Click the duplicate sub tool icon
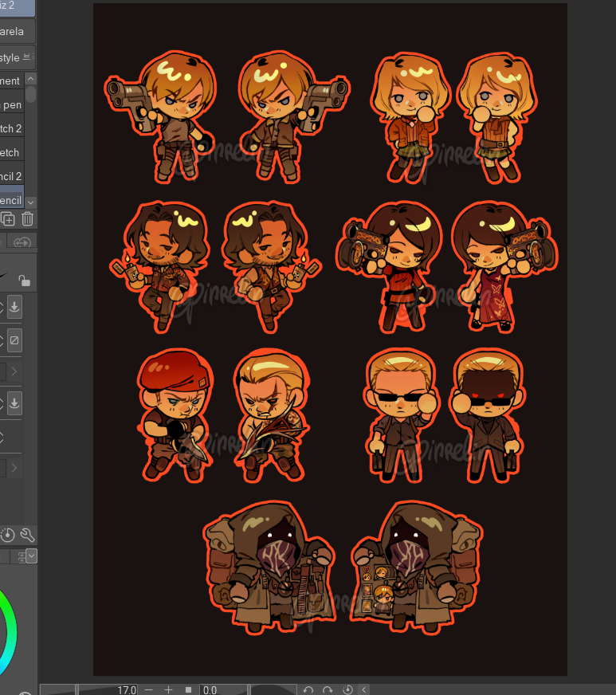This screenshot has height=695, width=616. (x=7, y=219)
